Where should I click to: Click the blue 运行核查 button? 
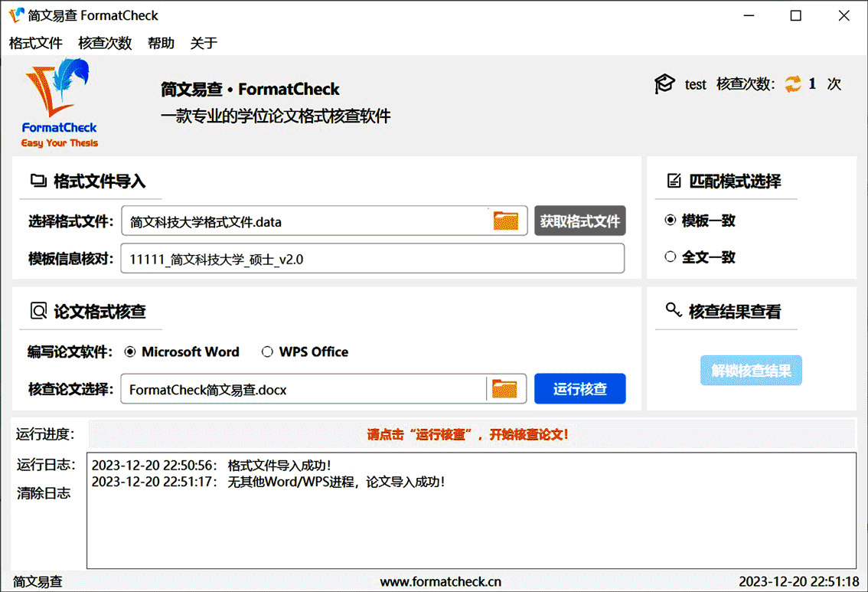click(579, 389)
